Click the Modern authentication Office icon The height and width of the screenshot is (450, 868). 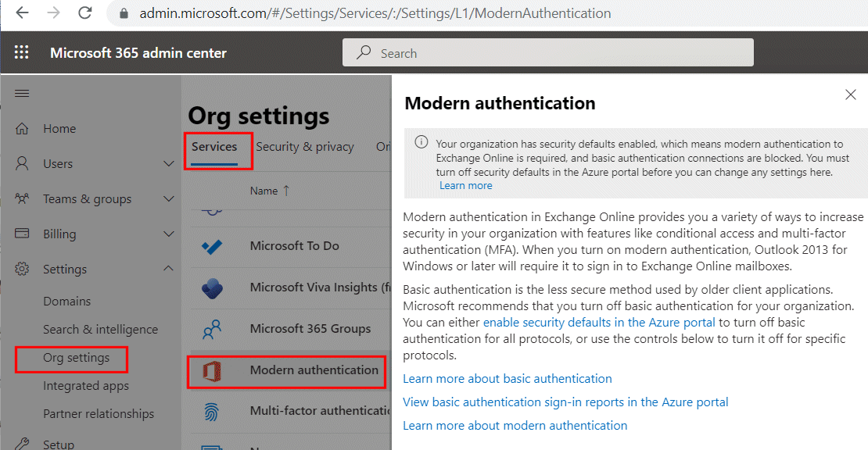[x=212, y=371]
